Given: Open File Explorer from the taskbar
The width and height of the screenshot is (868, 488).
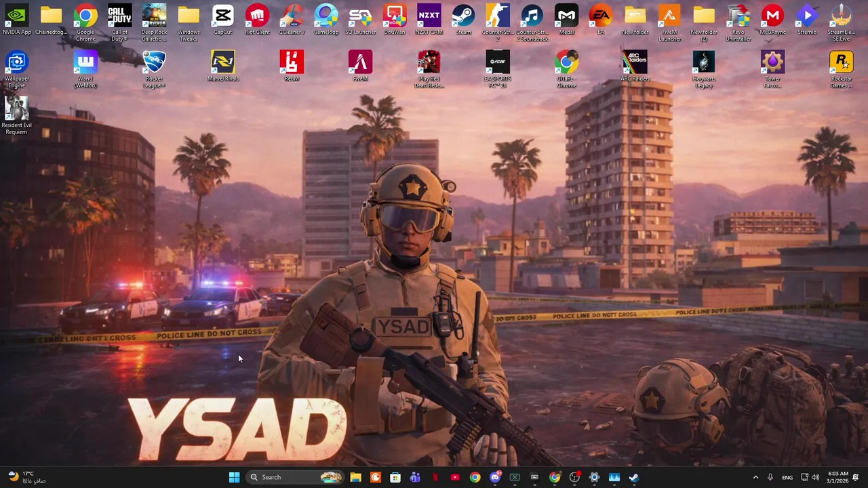Looking at the screenshot, I should coord(355,477).
